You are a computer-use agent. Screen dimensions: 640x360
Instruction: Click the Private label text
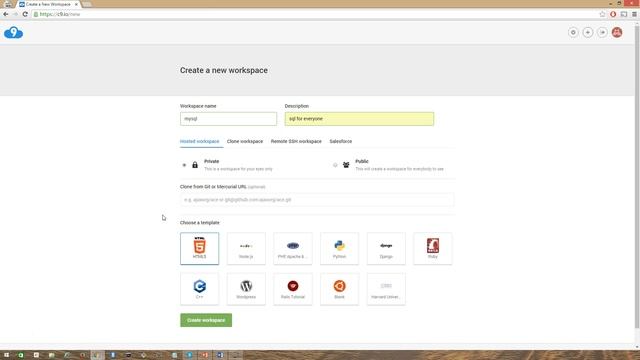[x=211, y=161]
